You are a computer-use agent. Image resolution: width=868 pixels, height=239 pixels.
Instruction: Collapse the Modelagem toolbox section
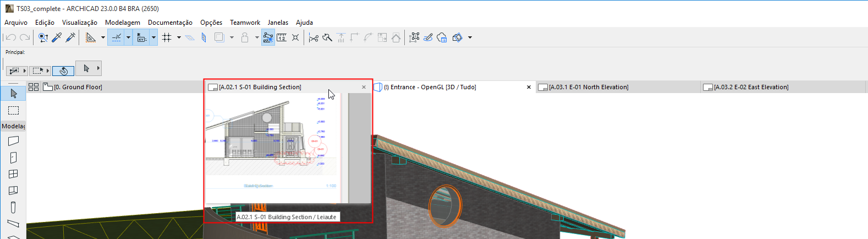coord(13,126)
